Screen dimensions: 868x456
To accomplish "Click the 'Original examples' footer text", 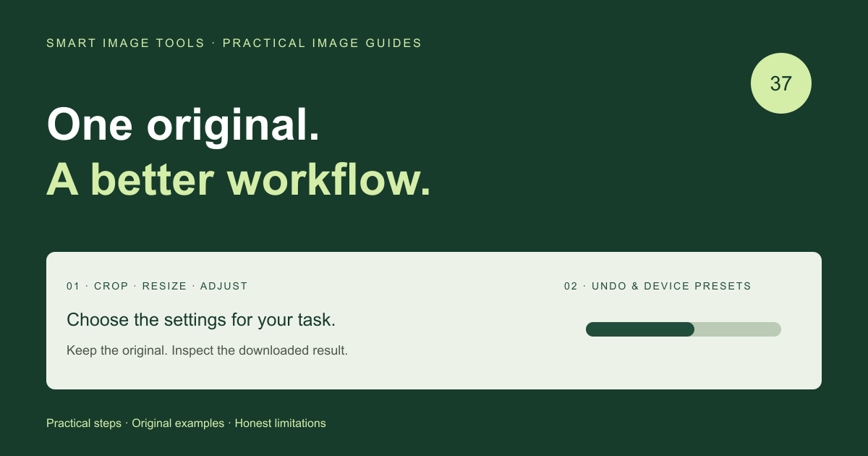I will tap(178, 423).
